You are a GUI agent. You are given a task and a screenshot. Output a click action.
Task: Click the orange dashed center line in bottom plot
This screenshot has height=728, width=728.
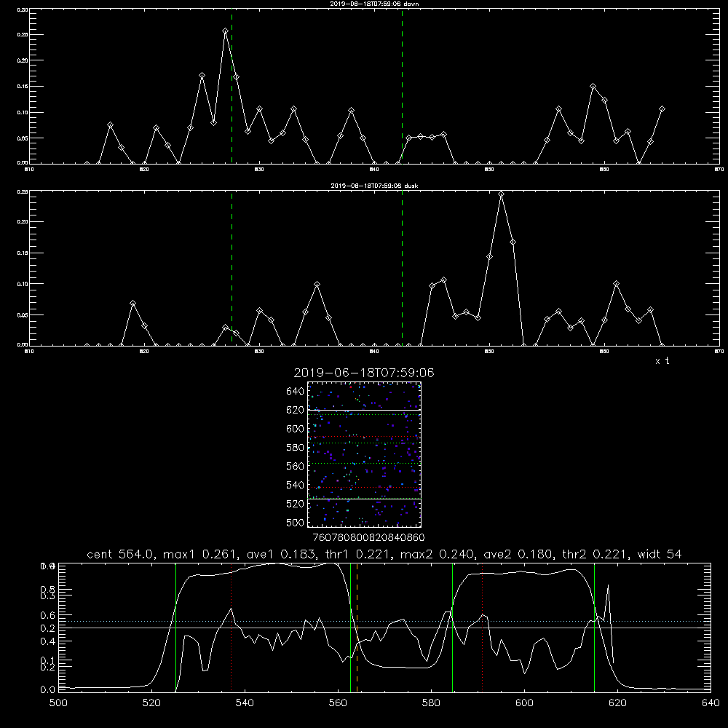coord(357,628)
